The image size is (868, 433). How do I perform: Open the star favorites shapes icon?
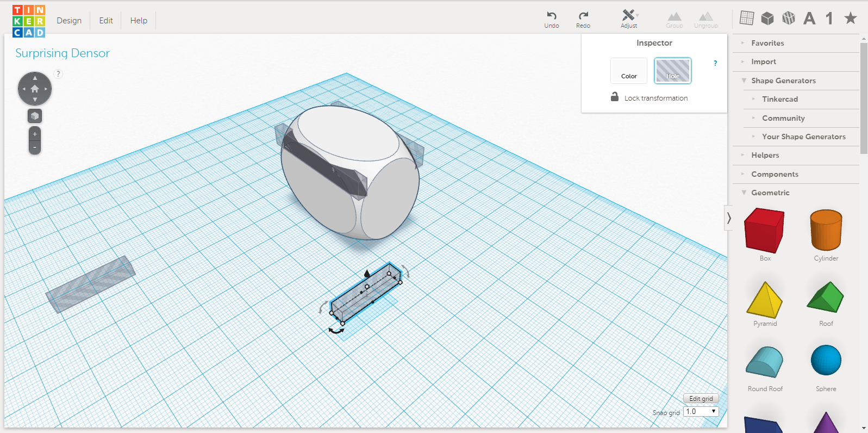click(x=851, y=18)
